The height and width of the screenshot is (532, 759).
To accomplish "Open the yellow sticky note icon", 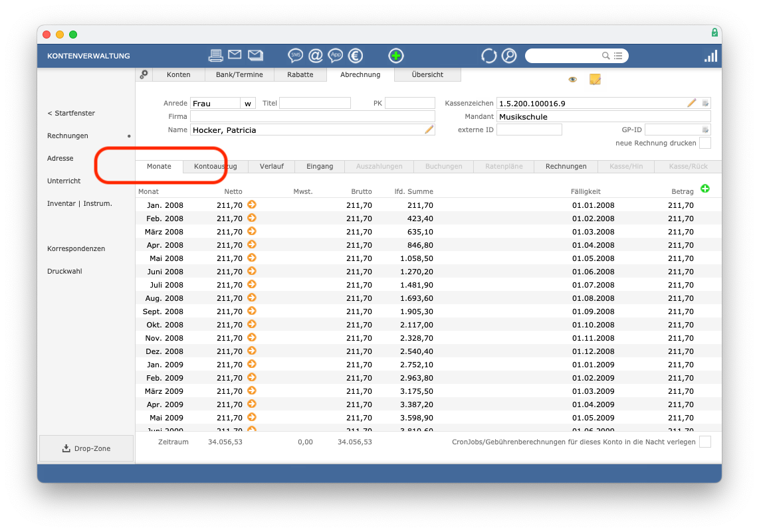I will coord(595,79).
